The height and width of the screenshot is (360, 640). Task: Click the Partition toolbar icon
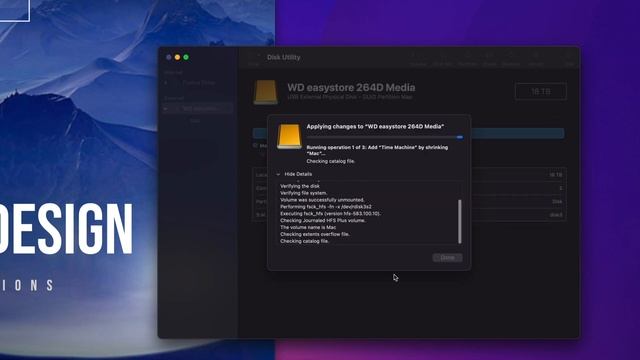pyautogui.click(x=468, y=60)
